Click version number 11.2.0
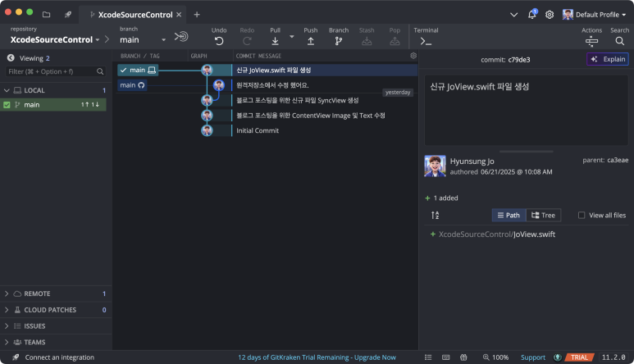Image resolution: width=634 pixels, height=364 pixels. click(x=613, y=357)
